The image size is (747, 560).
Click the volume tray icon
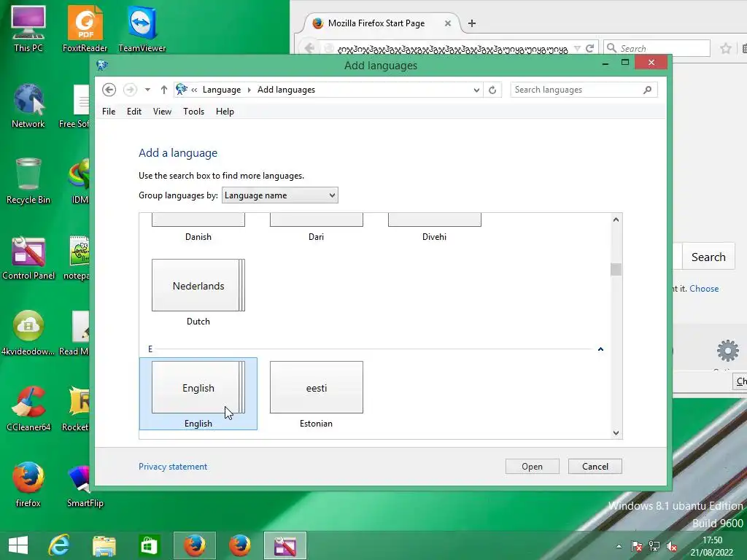[672, 546]
